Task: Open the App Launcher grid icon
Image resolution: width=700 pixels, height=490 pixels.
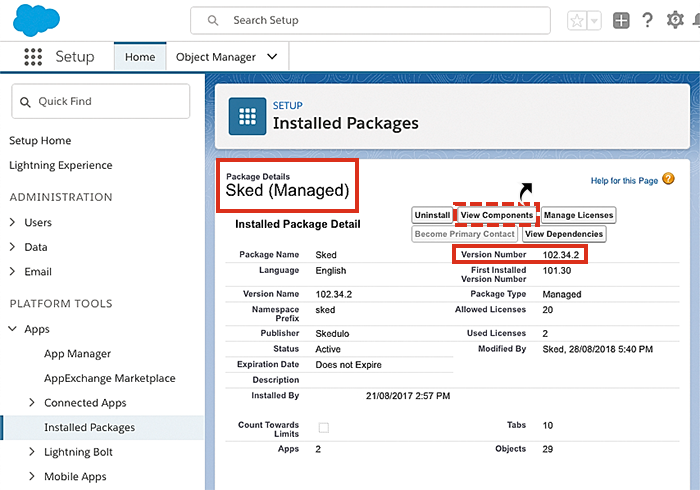Action: click(33, 57)
